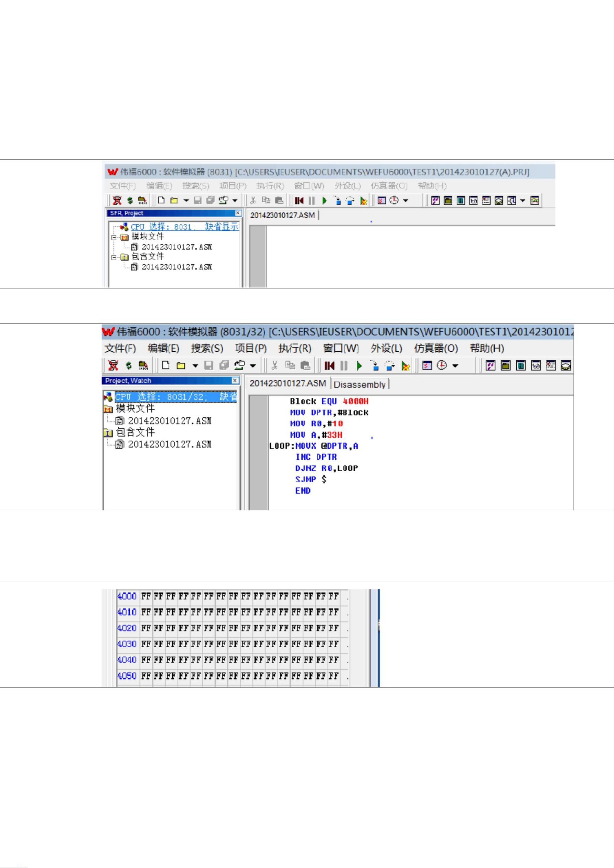614x868 pixels.
Task: Click first FF cell in row 4010
Action: [146, 612]
